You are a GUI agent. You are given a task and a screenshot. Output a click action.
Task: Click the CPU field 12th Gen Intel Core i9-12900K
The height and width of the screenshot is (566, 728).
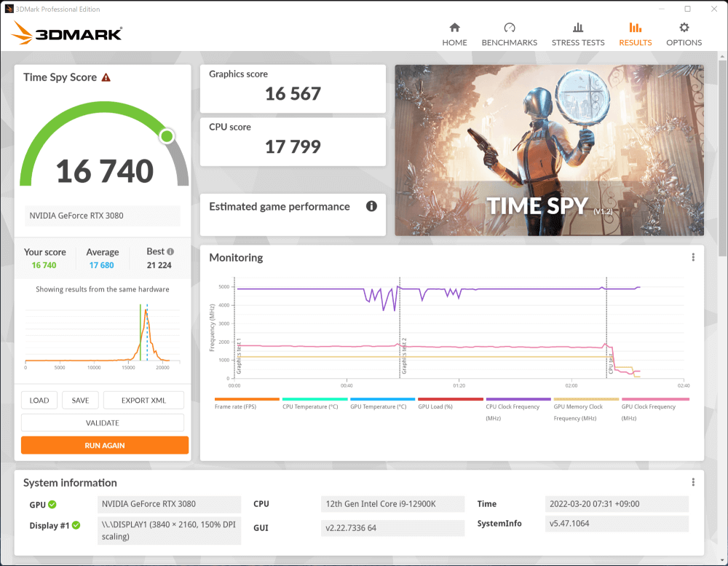tap(393, 504)
